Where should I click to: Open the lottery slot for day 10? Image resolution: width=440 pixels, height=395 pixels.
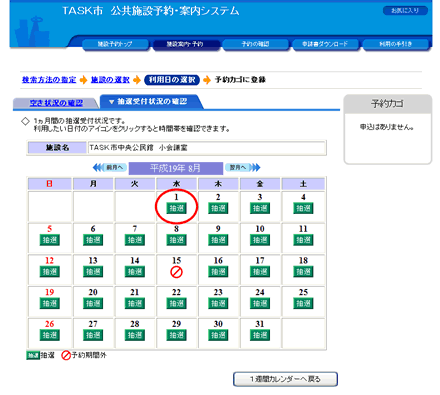point(260,240)
